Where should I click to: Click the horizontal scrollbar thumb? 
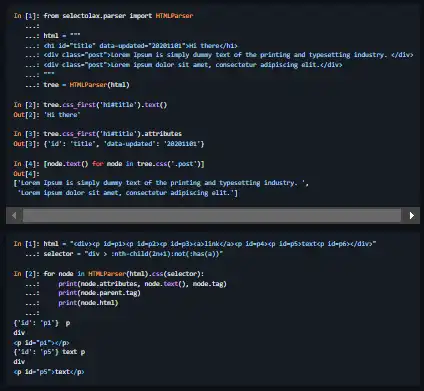212,216
